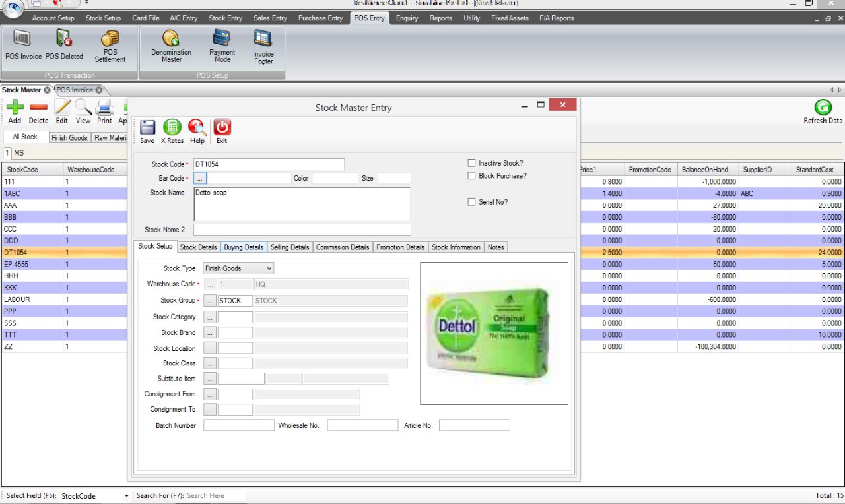Switch to the Selling Details tab

click(290, 247)
